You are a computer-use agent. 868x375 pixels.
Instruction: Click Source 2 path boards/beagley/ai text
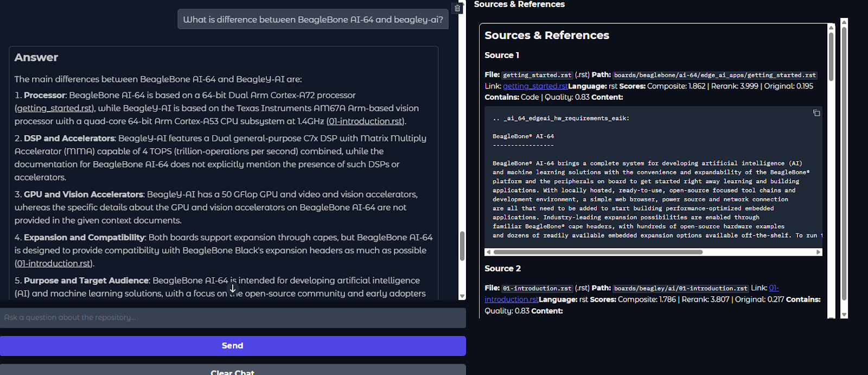[x=681, y=288]
